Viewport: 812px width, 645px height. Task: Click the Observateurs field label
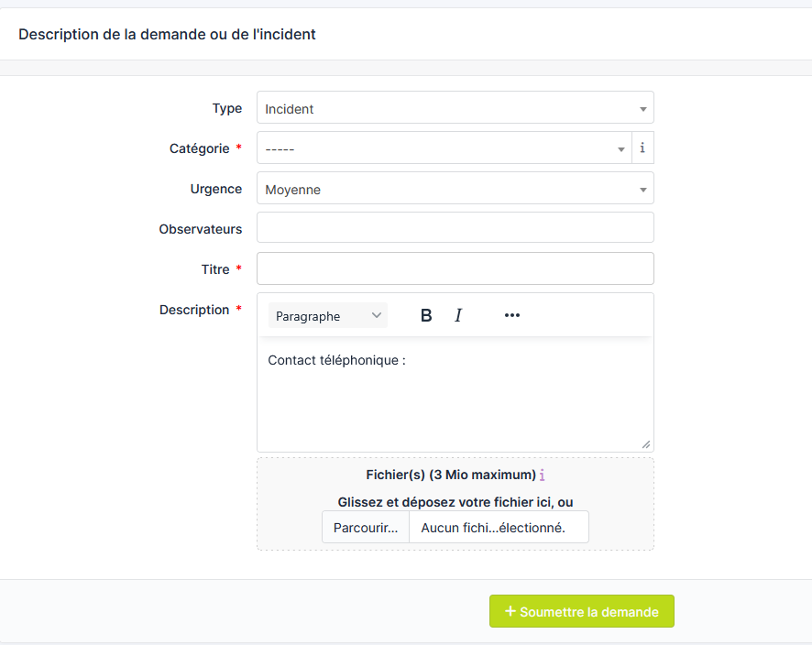201,229
